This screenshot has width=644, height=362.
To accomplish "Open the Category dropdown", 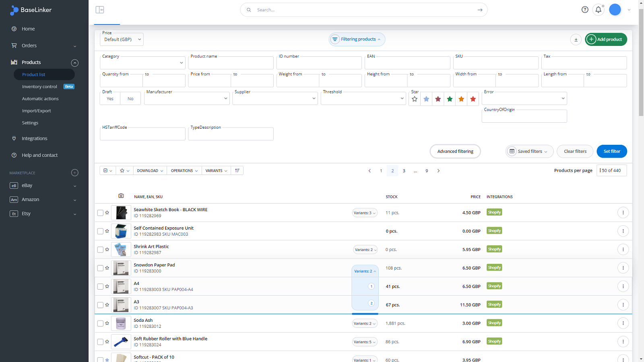I will (x=142, y=63).
